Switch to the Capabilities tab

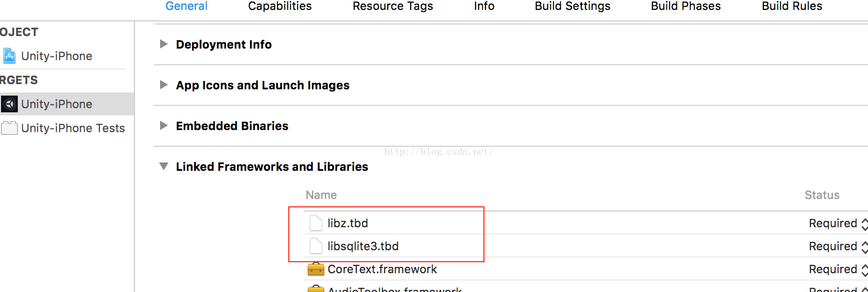point(280,6)
